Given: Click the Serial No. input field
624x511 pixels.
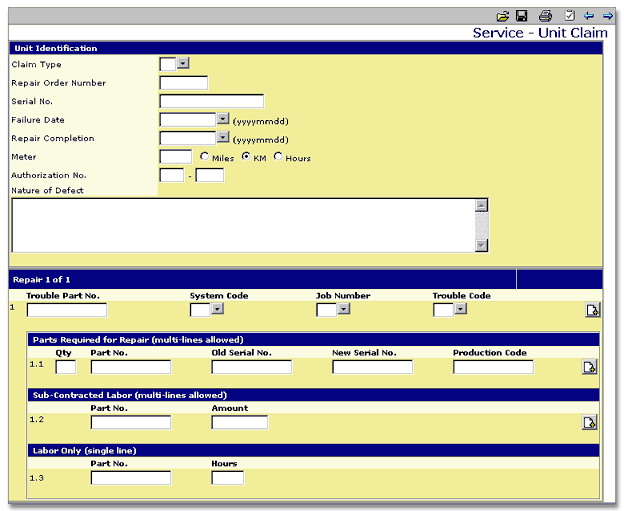Looking at the screenshot, I should (211, 101).
